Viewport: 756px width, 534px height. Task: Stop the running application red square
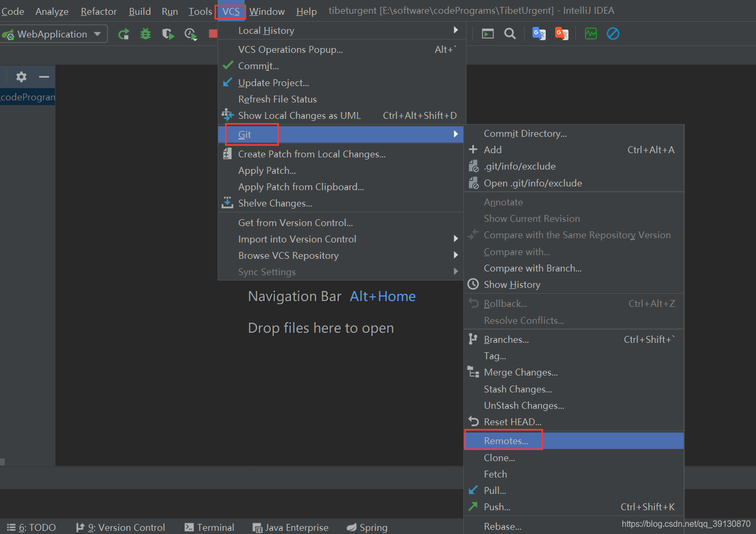point(213,34)
